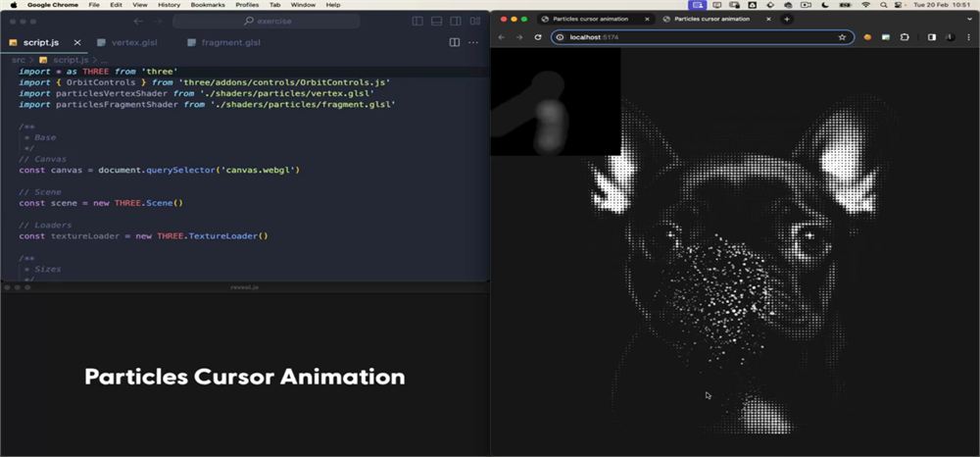Click the exercise search command bar
The width and height of the screenshot is (980, 457).
(x=267, y=22)
